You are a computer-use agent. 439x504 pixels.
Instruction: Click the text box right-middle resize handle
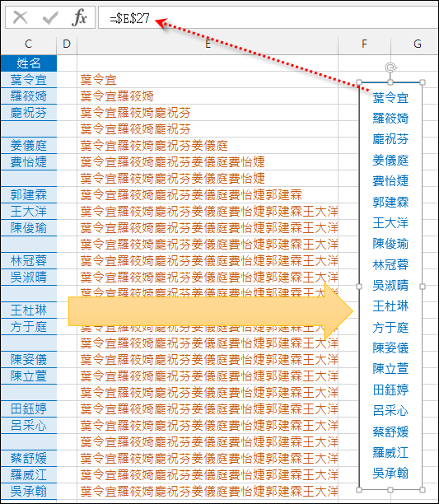(x=423, y=287)
